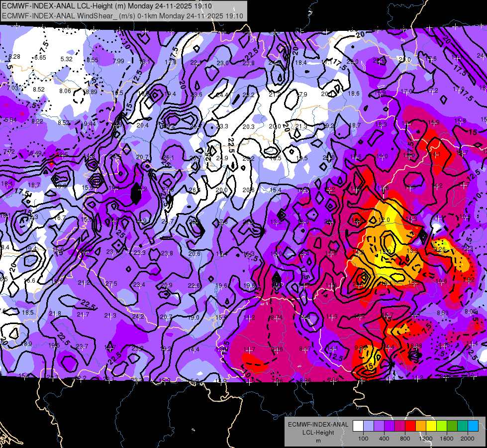Choose the yellow swatch in the legend
The width and height of the screenshot is (487, 448).
(431, 426)
